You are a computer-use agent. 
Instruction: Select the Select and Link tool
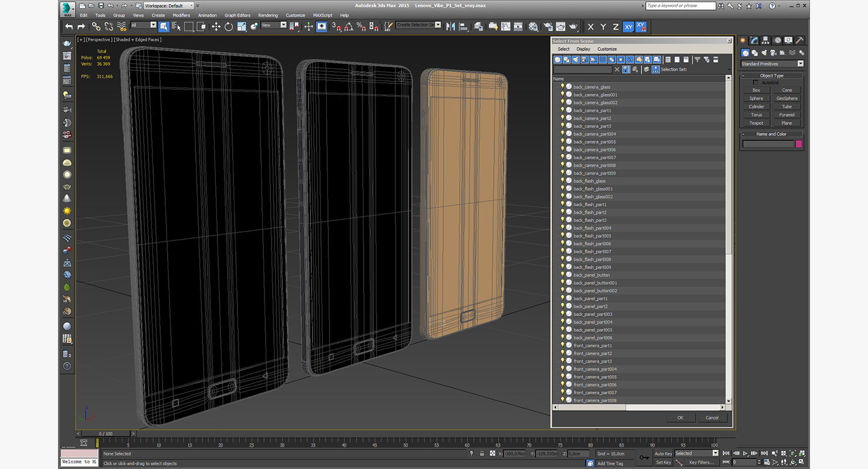pos(96,26)
